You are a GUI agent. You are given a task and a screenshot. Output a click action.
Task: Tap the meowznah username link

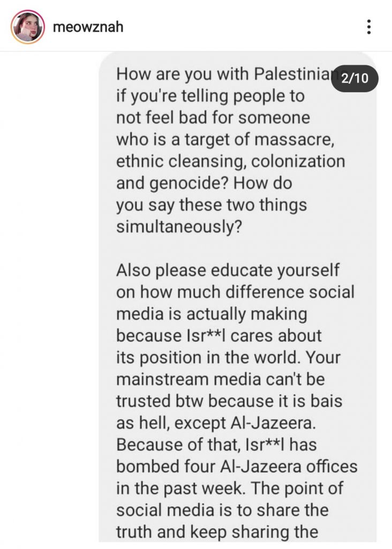(x=88, y=27)
